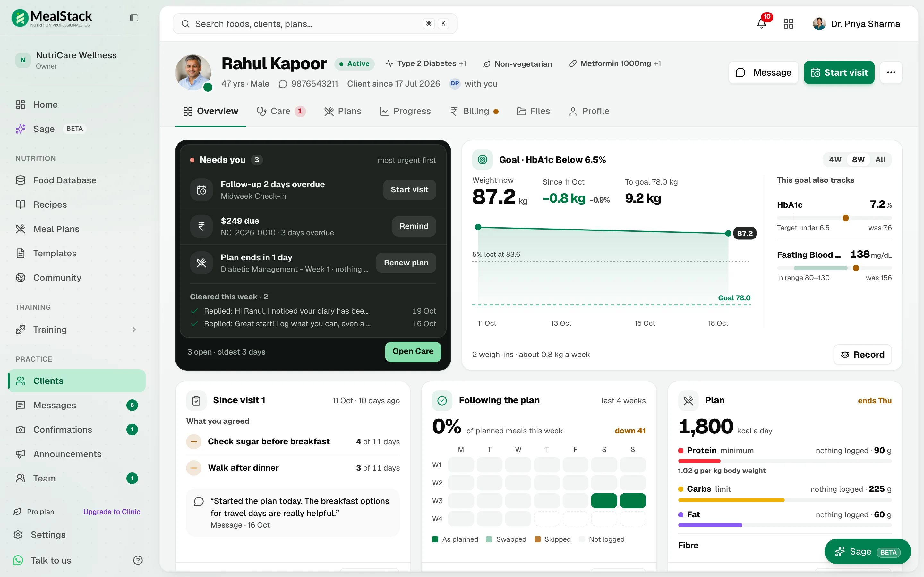Select the 4W chart range
The image size is (924, 577).
[835, 160]
